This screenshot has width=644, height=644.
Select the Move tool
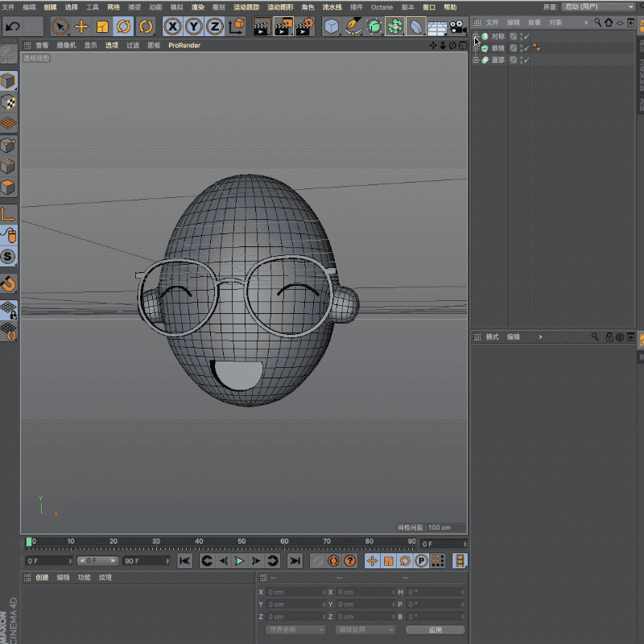(x=81, y=27)
